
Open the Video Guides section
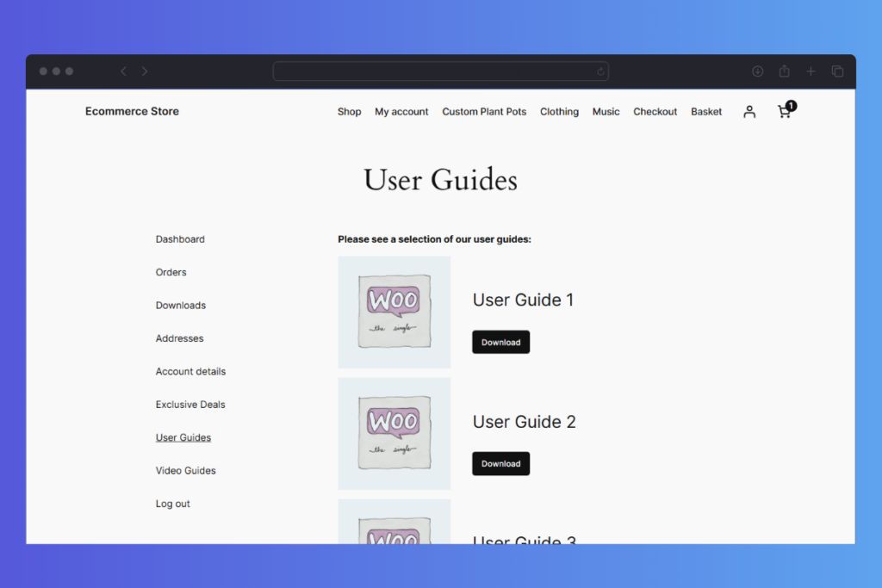tap(185, 470)
